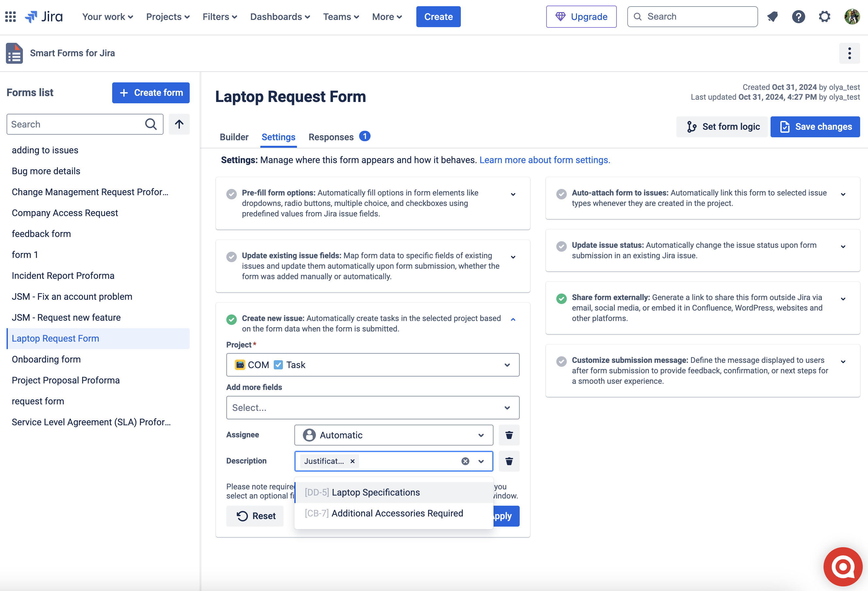Open the three-dot overflow menu

coord(849,53)
